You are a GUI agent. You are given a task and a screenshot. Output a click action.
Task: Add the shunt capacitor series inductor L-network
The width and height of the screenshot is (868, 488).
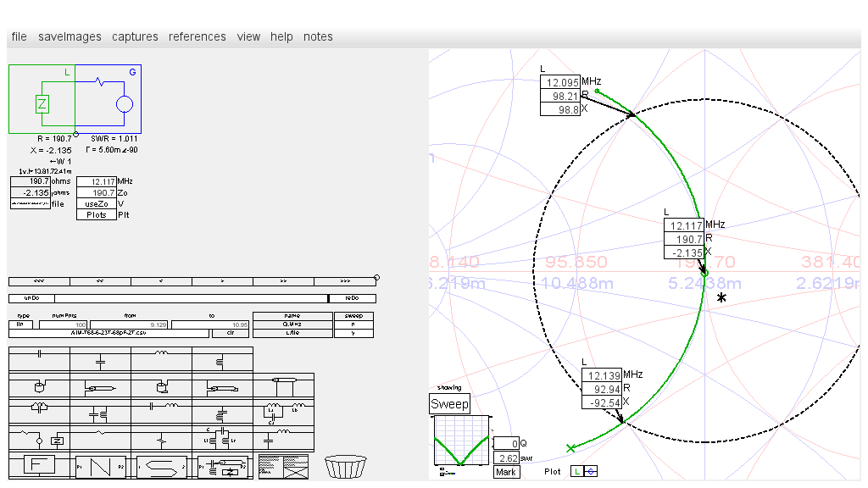[283, 440]
